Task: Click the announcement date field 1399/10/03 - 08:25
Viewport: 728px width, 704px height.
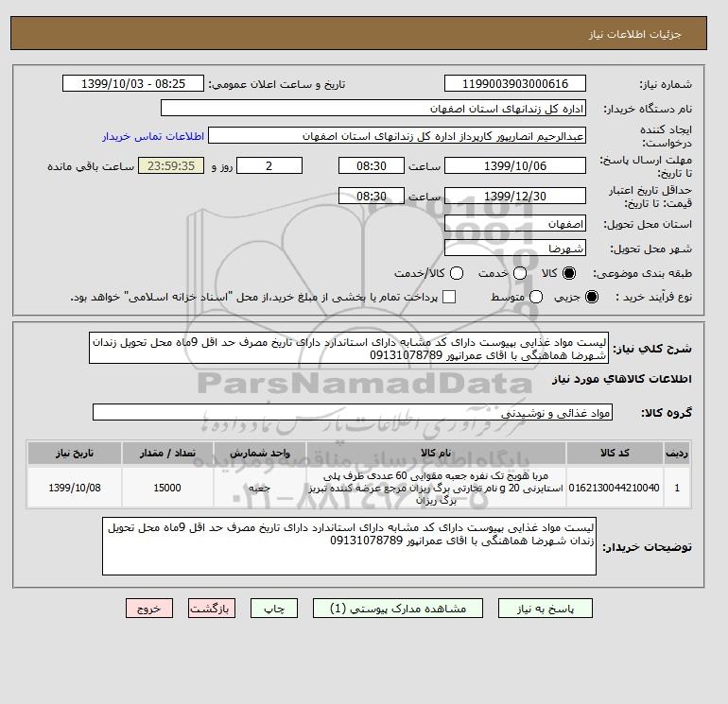Action: [x=133, y=83]
